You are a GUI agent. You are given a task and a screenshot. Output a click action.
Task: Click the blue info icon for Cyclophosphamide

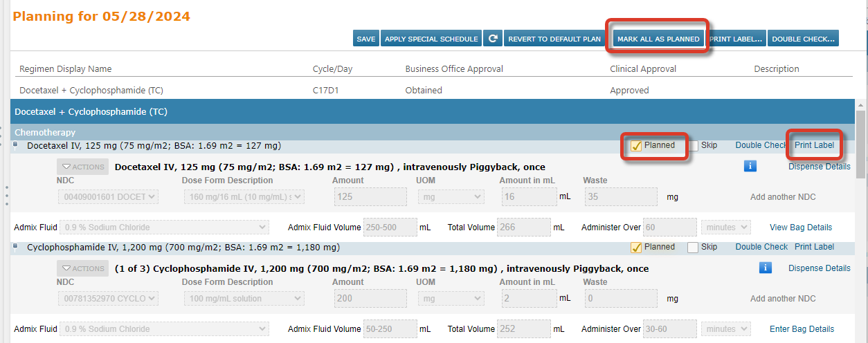pos(765,268)
